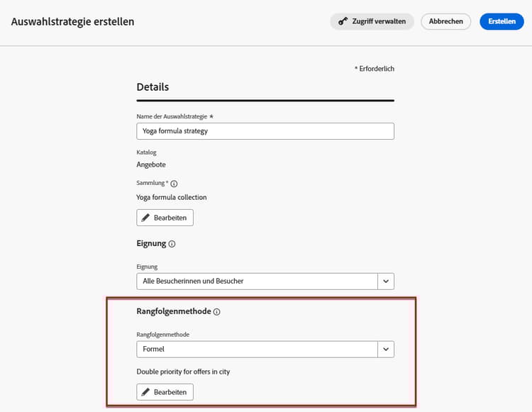Edit the collection via the Sammlung Bearbeiten button
This screenshot has width=532, height=412.
(165, 218)
